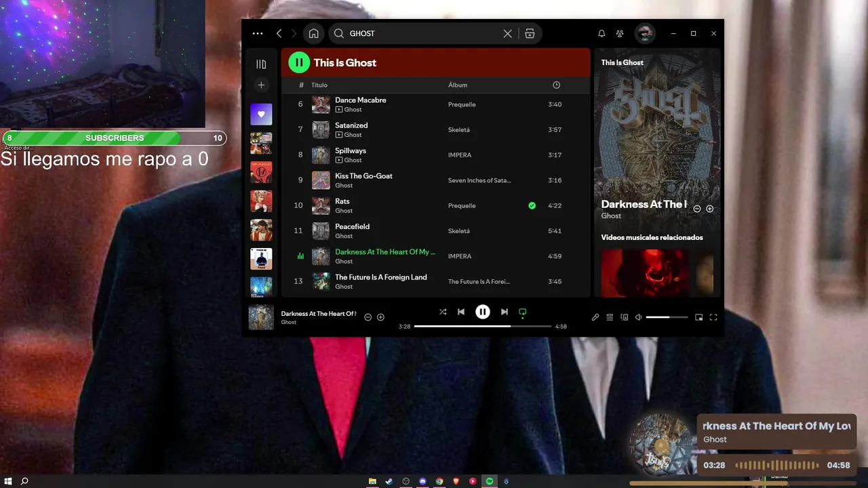
Task: Create a new playlist with plus icon
Action: coord(261,85)
